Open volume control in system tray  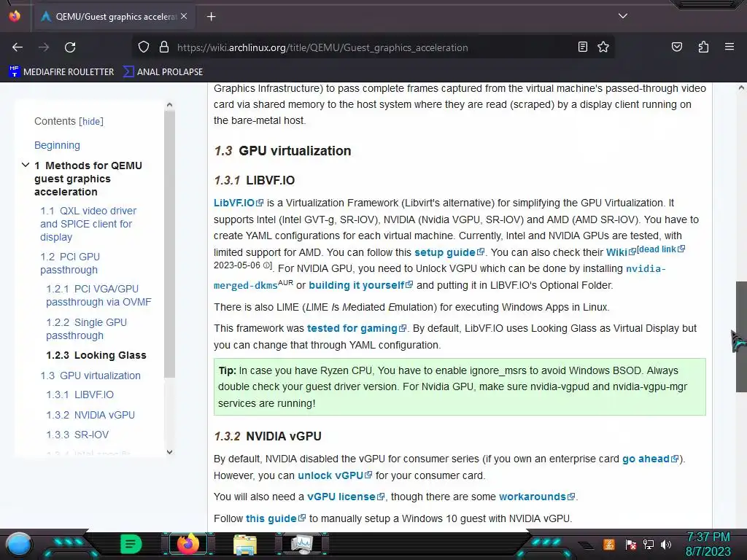pos(665,544)
